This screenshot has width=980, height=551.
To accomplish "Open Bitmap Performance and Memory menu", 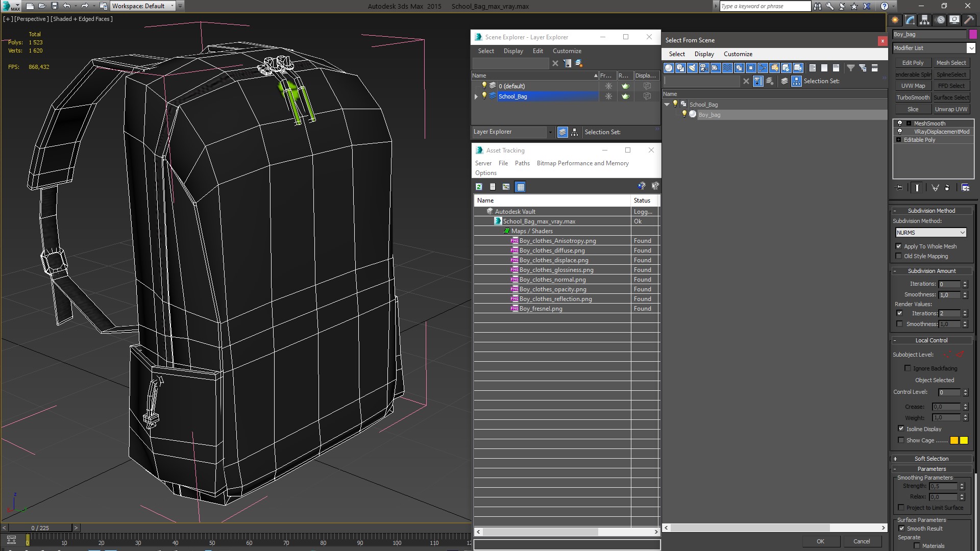I will pyautogui.click(x=582, y=163).
